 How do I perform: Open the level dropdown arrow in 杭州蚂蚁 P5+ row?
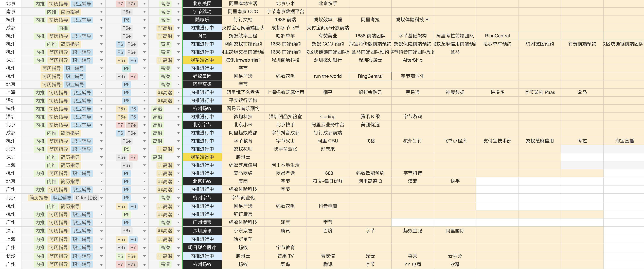coord(144,109)
